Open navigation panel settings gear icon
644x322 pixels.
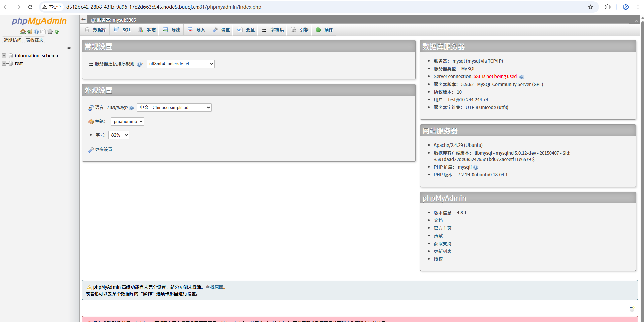(x=50, y=32)
